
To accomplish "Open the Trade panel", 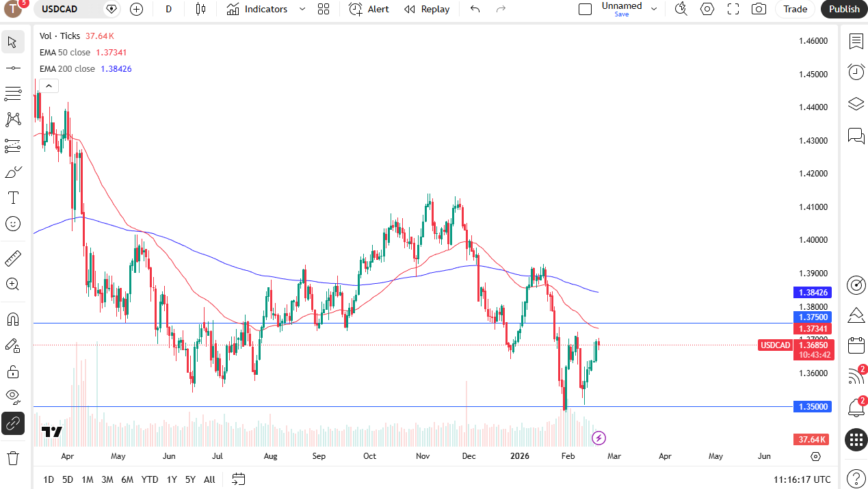I will coord(795,9).
